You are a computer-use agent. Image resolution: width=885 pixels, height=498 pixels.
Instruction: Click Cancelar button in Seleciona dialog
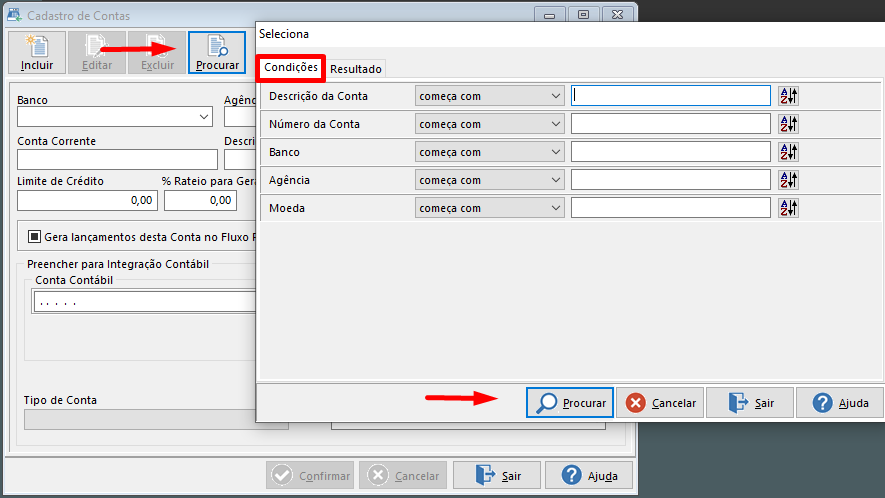660,403
